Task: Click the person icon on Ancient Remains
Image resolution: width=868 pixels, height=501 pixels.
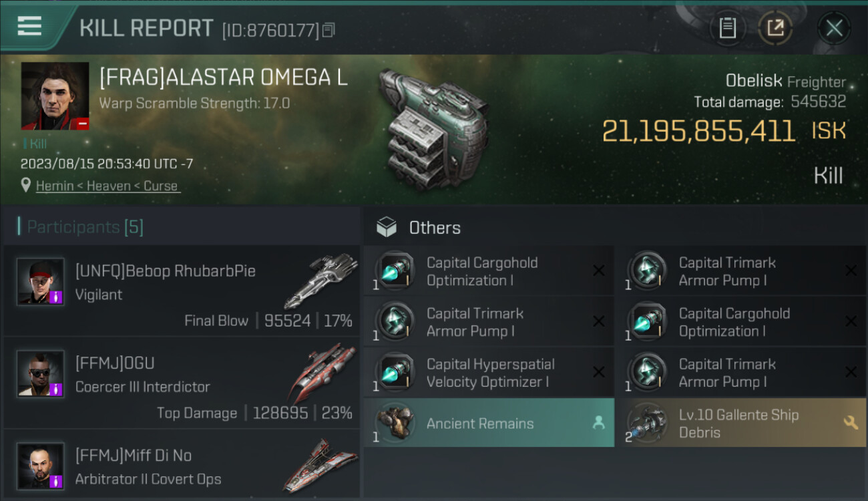Action: pos(598,422)
